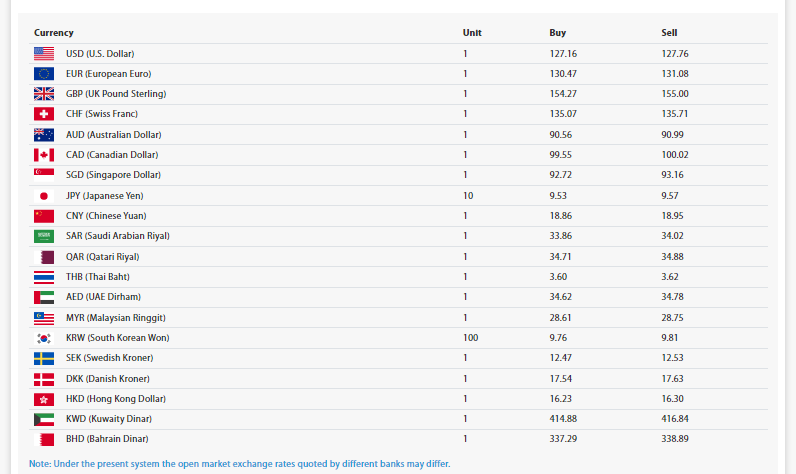Click the Saudi Arabian Riyal flag icon

click(x=44, y=236)
